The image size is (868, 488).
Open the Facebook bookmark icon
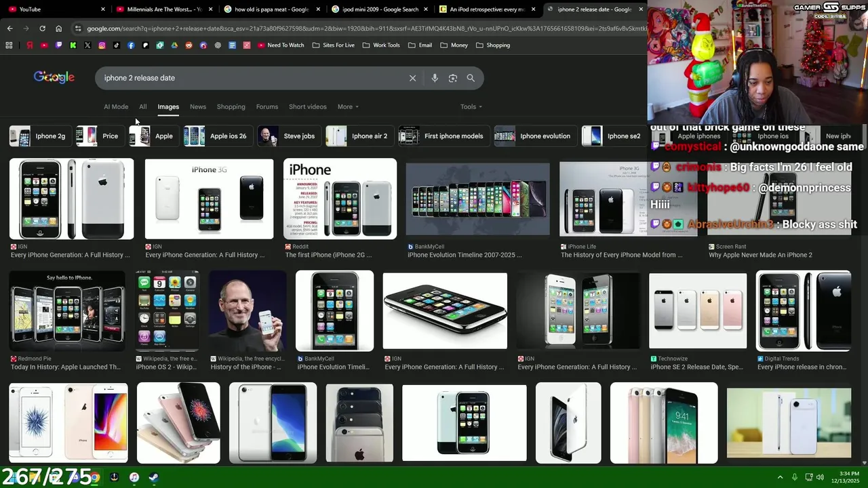[x=131, y=45]
